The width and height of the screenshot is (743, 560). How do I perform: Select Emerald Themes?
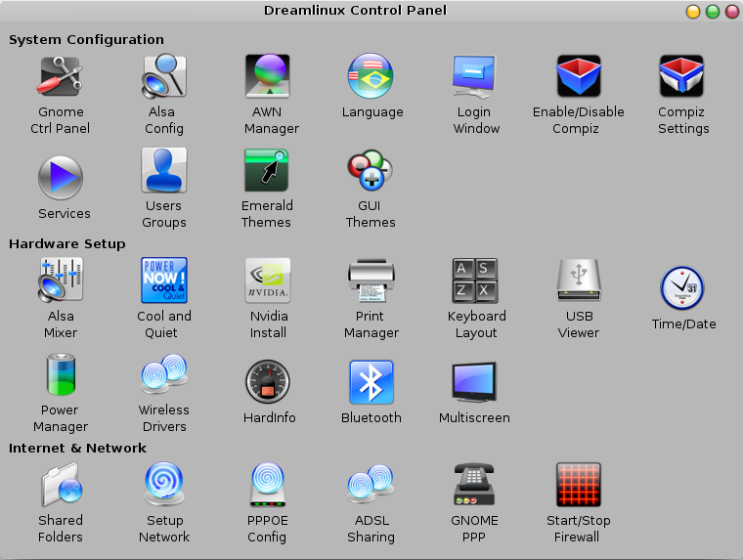[x=268, y=170]
